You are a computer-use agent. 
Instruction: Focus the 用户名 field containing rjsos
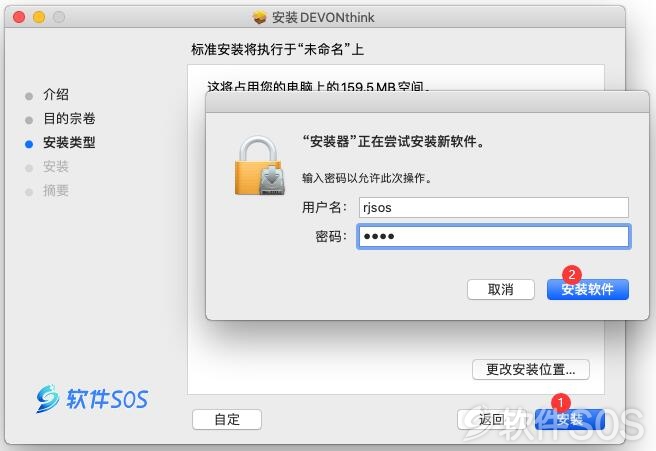pyautogui.click(x=494, y=208)
